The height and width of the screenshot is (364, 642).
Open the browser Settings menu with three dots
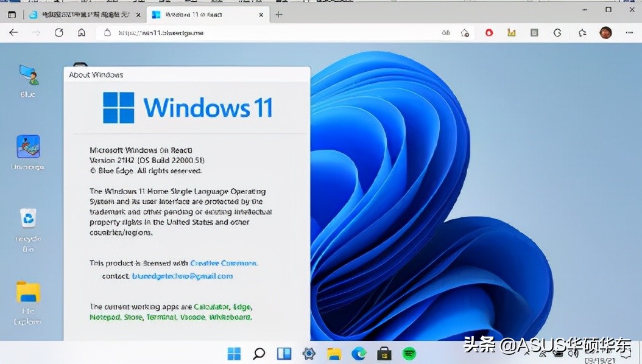click(630, 32)
